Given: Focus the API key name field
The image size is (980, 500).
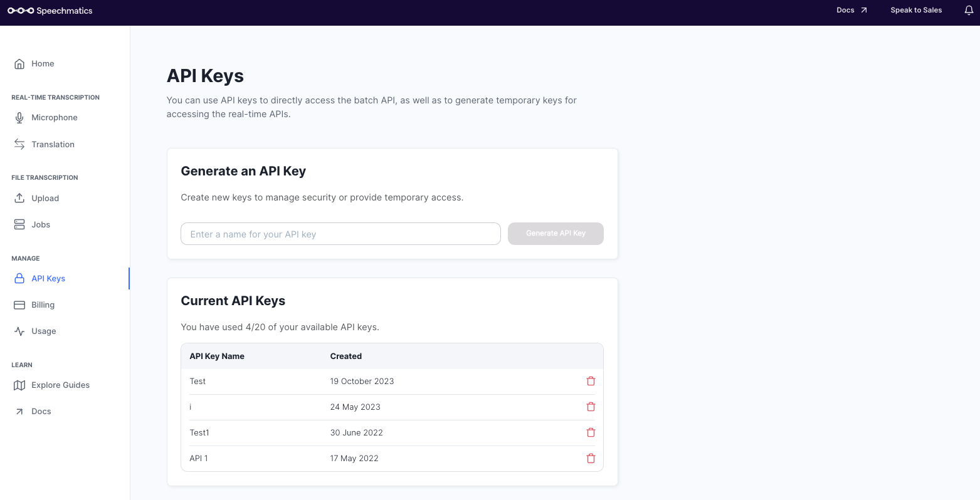Looking at the screenshot, I should pos(340,234).
